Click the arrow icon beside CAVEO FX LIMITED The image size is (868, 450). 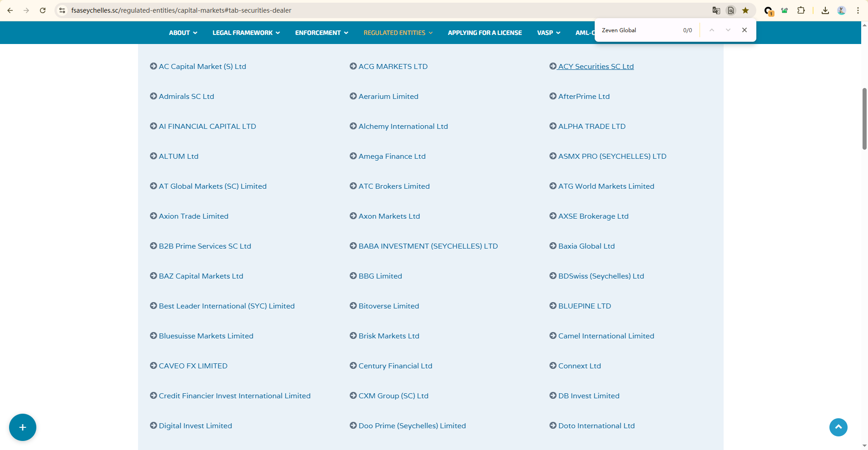(153, 366)
